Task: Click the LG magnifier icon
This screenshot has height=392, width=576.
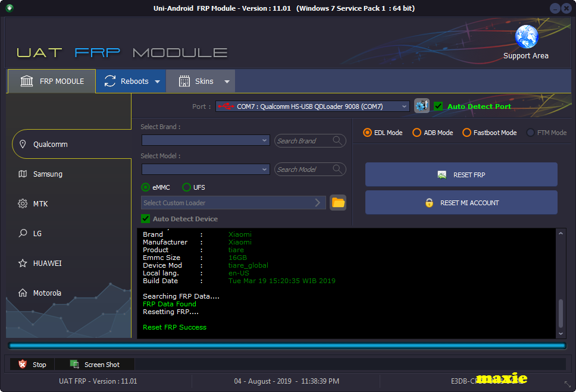Action: point(23,233)
